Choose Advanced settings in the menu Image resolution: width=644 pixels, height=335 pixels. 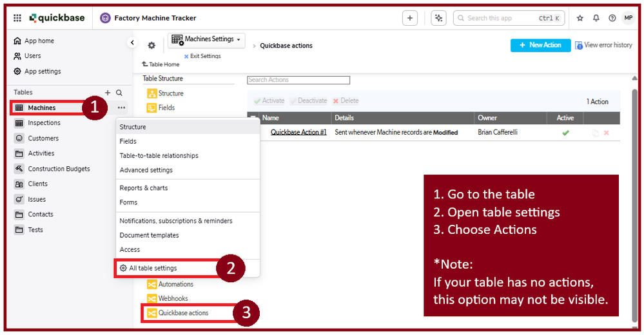pos(188,170)
